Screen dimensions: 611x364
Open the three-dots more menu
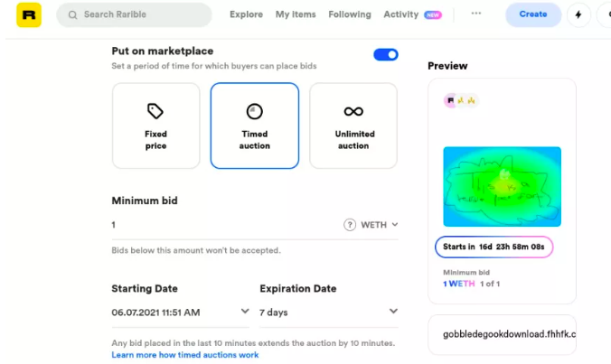pos(476,14)
